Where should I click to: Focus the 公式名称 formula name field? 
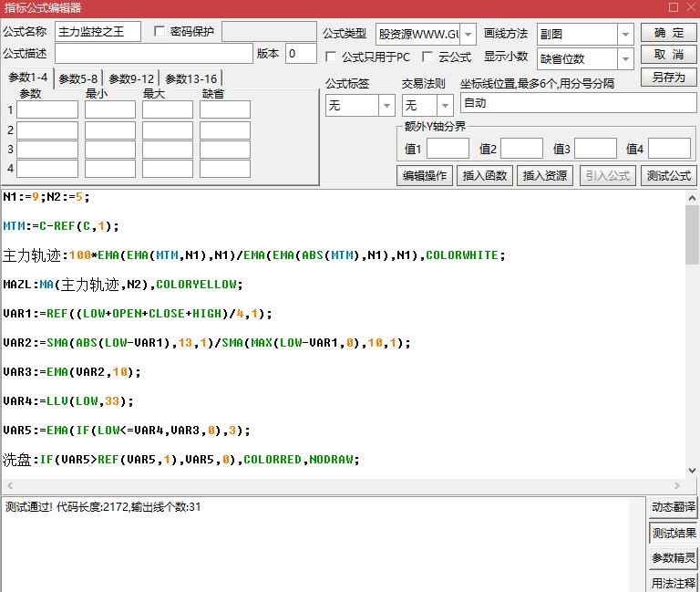[x=98, y=32]
